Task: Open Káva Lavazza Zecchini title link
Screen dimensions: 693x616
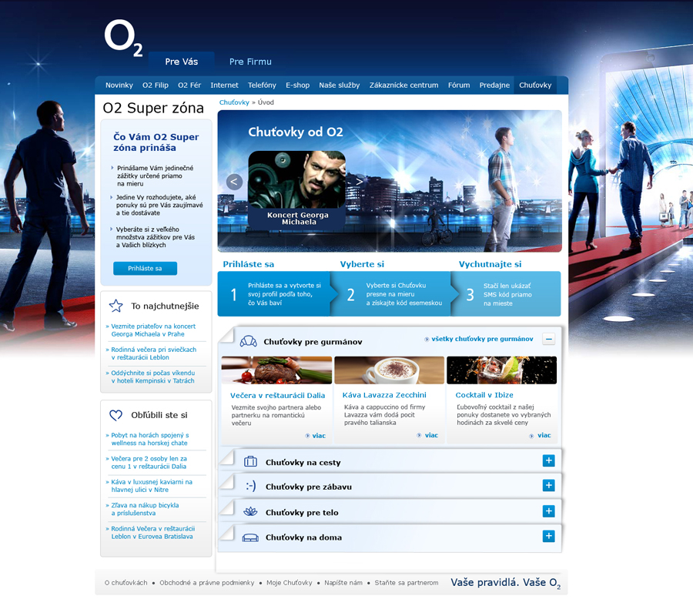Action: pyautogui.click(x=384, y=395)
